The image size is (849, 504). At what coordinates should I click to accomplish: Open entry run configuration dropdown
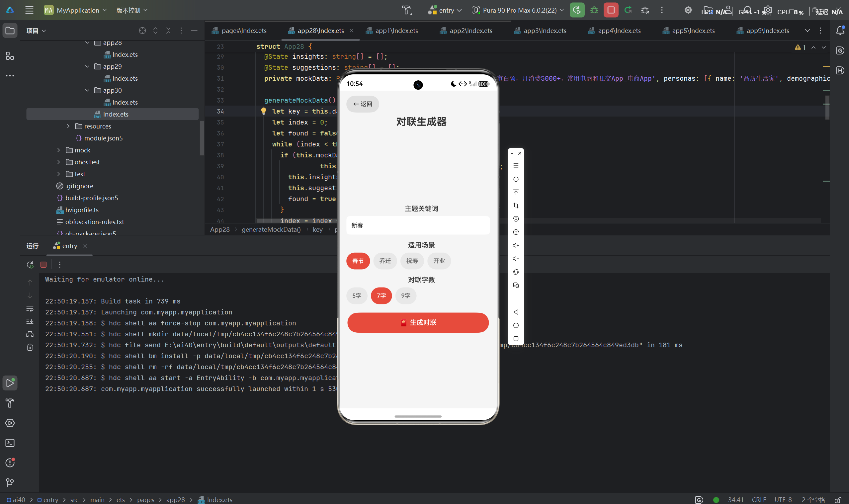(445, 10)
